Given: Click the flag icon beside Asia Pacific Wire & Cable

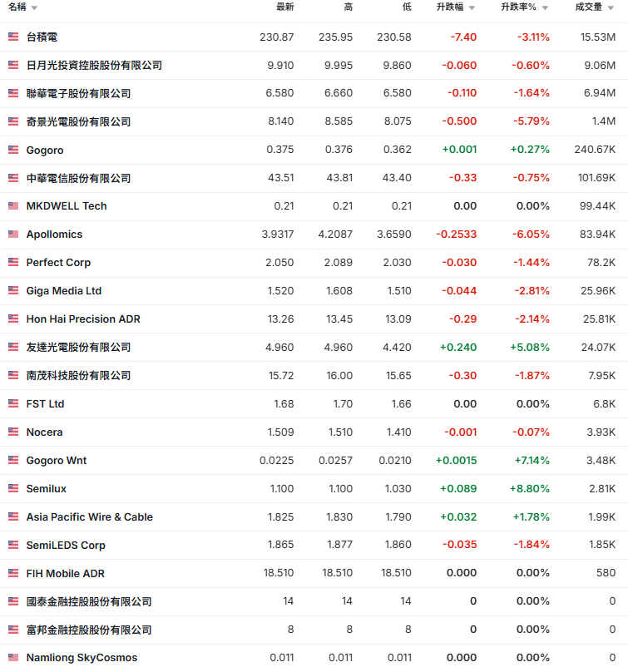Looking at the screenshot, I should tap(13, 516).
